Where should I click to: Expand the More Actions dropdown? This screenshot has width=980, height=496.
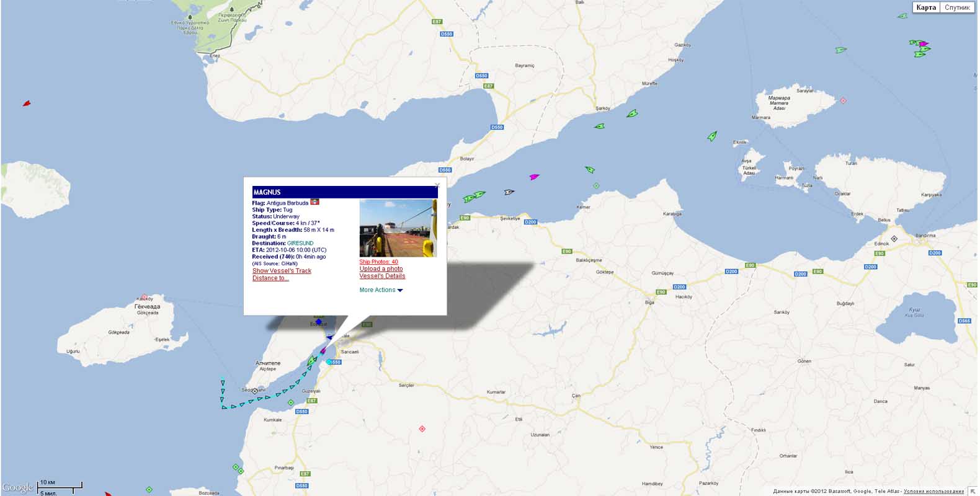click(x=381, y=290)
